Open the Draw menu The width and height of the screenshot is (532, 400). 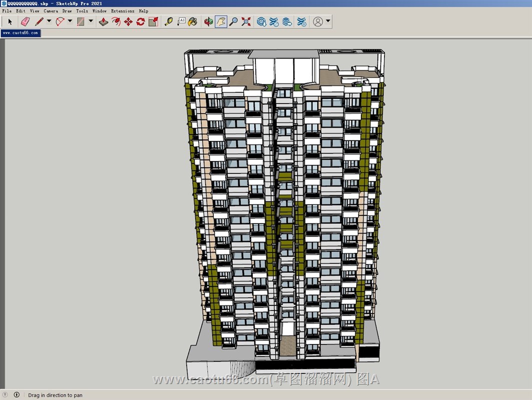(67, 11)
